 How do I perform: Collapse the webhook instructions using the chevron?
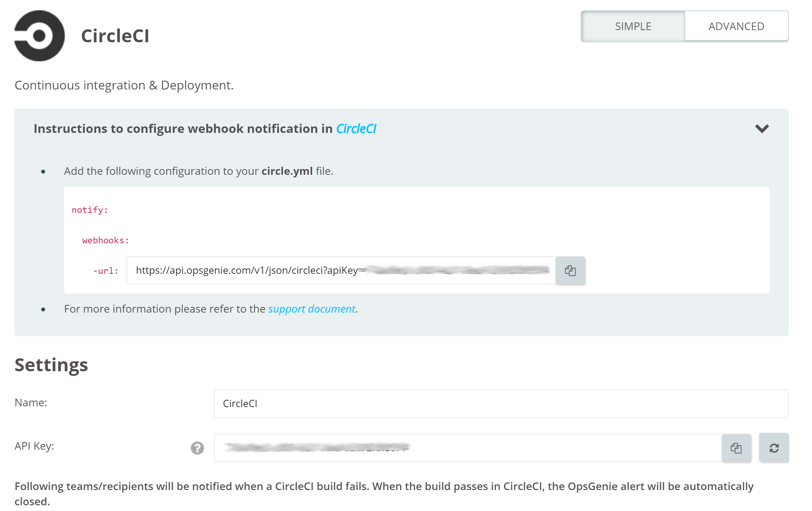(762, 129)
